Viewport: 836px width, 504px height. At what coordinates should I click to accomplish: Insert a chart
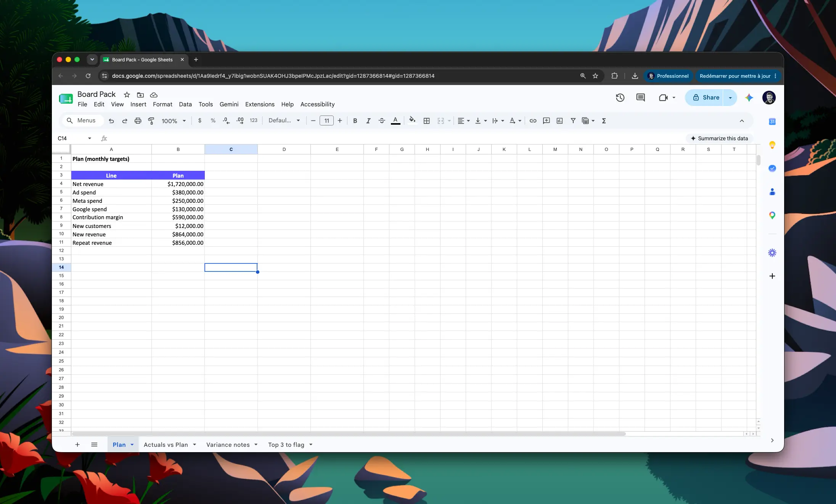point(559,121)
